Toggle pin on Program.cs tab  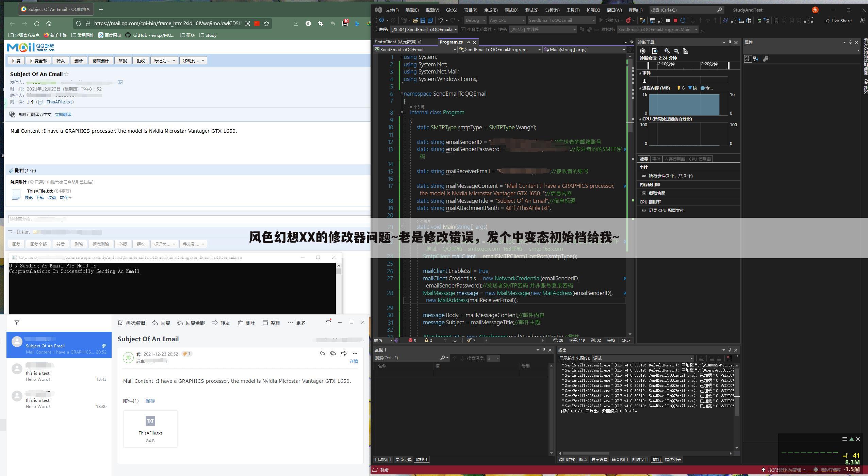click(468, 42)
